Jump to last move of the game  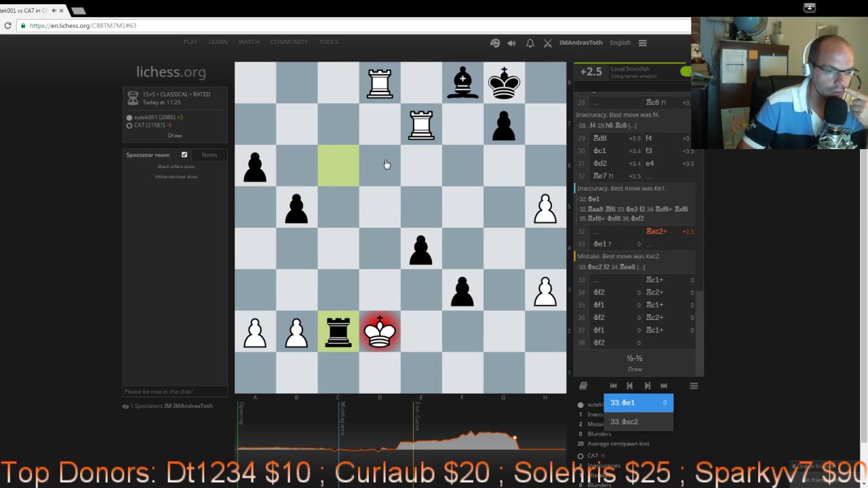[x=664, y=386]
